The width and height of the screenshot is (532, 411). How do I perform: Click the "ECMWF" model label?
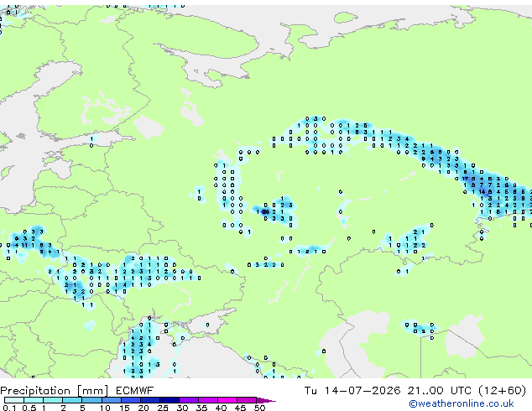tap(135, 391)
